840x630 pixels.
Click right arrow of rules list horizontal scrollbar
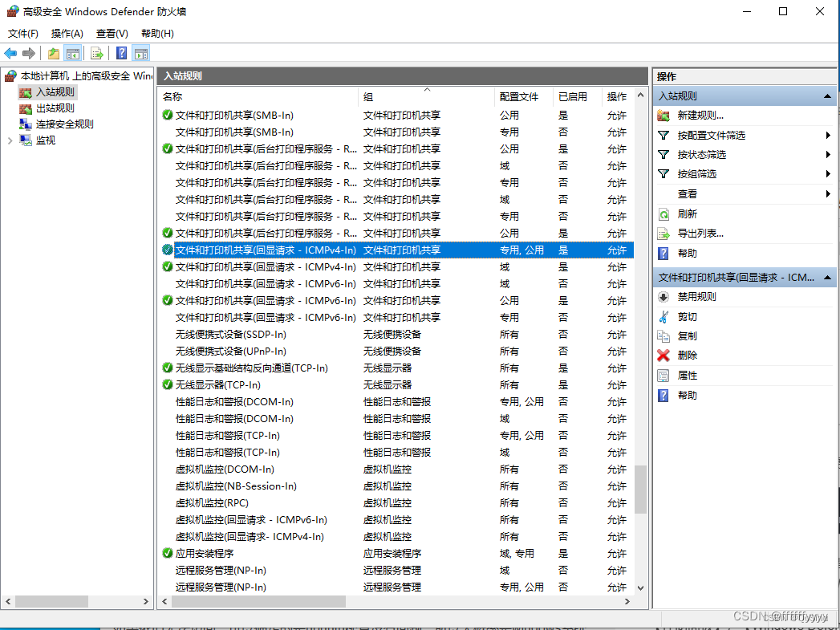[x=627, y=602]
